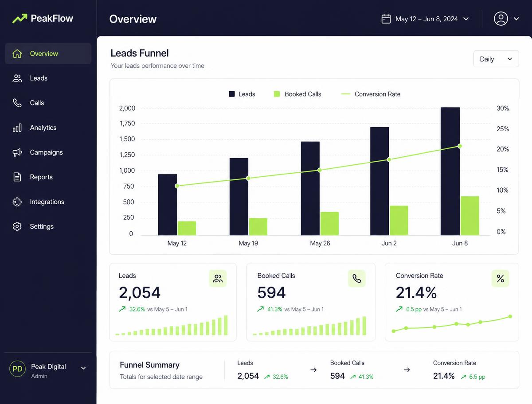Toggle Conversion Rate legend line
This screenshot has width=532, height=404.
pos(346,94)
